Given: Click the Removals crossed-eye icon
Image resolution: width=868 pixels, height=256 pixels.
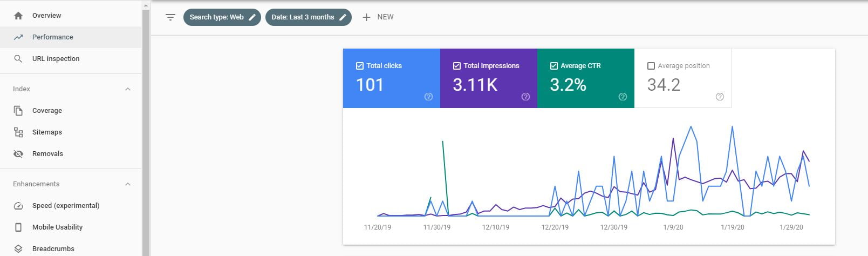Looking at the screenshot, I should point(18,154).
